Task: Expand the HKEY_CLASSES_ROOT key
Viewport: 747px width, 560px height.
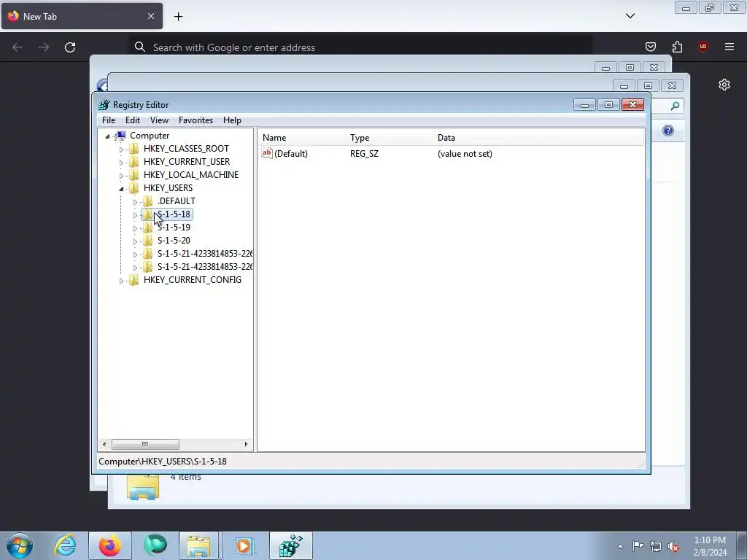Action: click(x=122, y=149)
